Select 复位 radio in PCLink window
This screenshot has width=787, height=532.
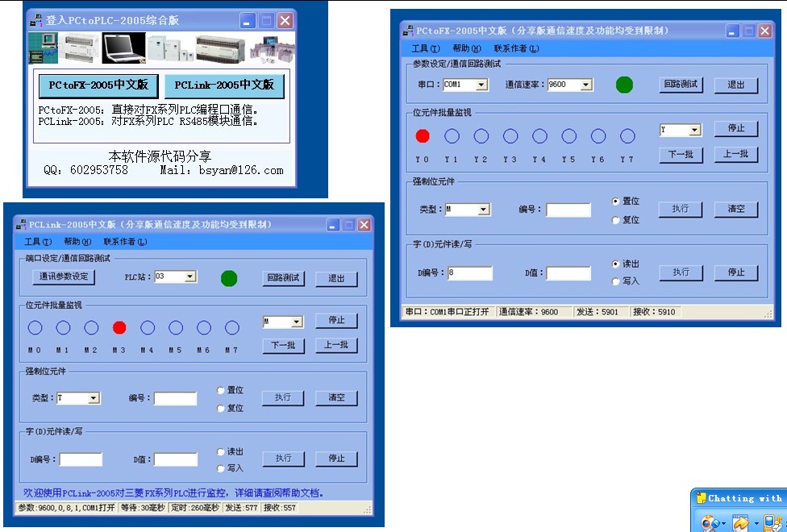click(x=220, y=408)
